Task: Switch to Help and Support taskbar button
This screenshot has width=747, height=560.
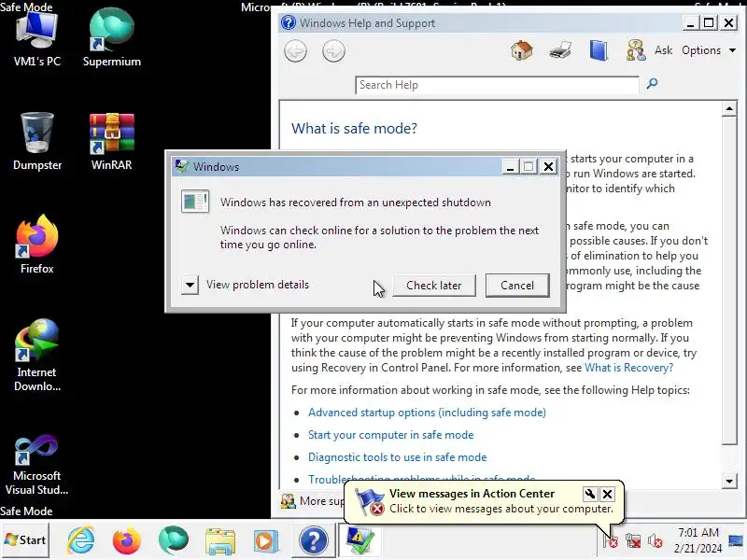Action: pos(313,540)
